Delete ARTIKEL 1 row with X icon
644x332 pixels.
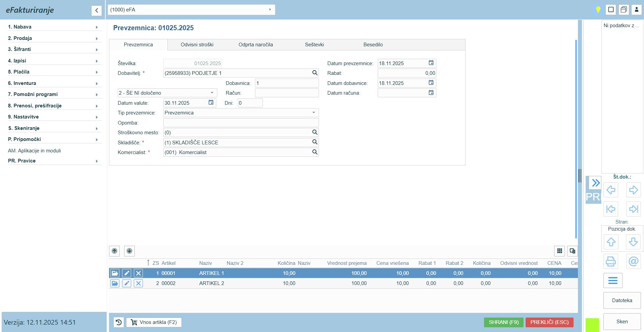(138, 273)
